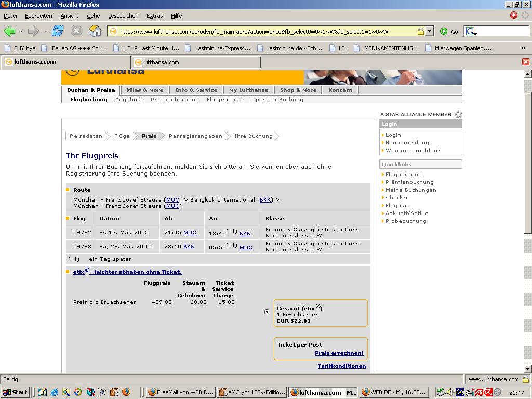Select the Gesamt (etix) radio button

coord(267,312)
